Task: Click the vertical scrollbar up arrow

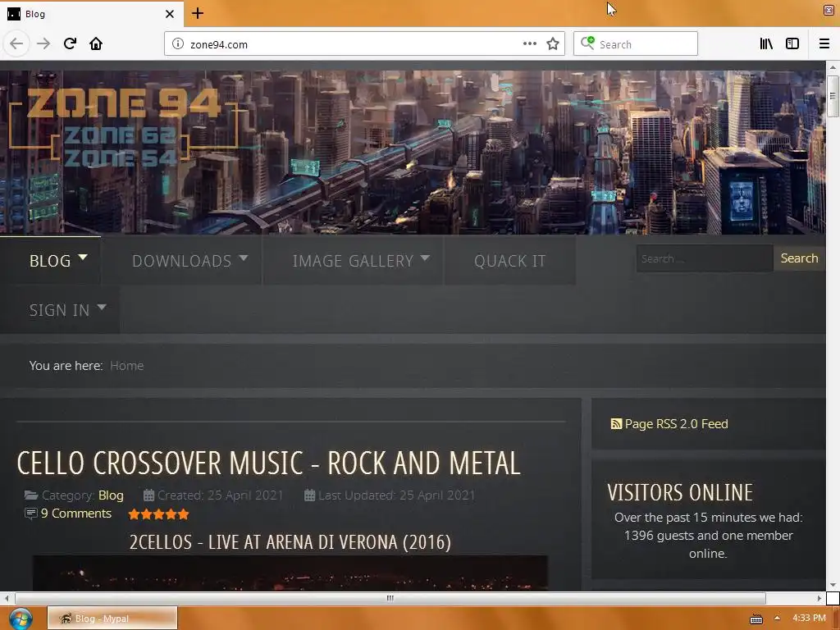Action: click(x=833, y=67)
